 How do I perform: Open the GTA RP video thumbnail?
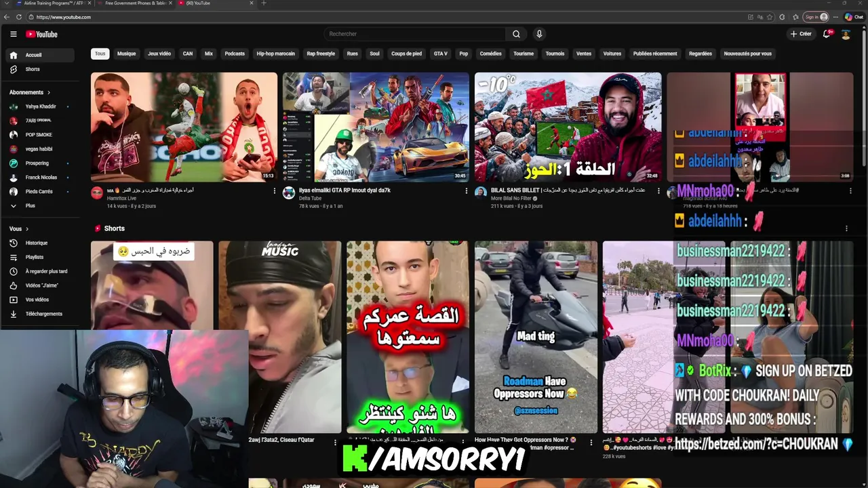(376, 127)
